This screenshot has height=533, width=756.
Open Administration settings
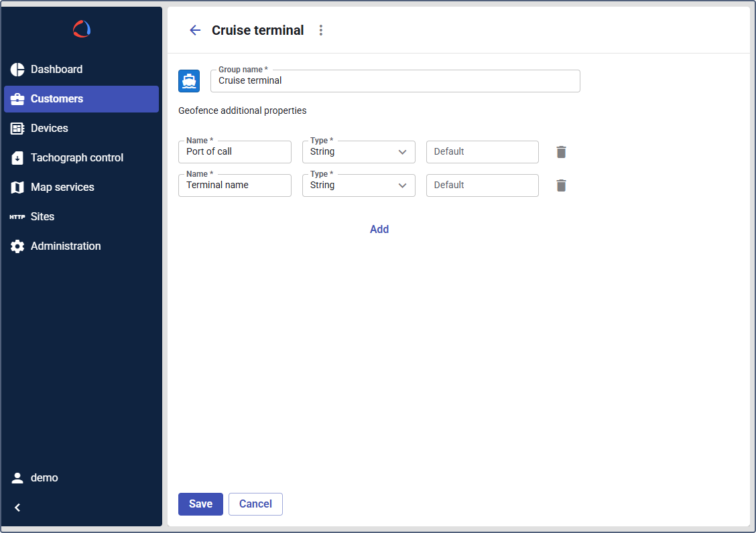pos(66,246)
